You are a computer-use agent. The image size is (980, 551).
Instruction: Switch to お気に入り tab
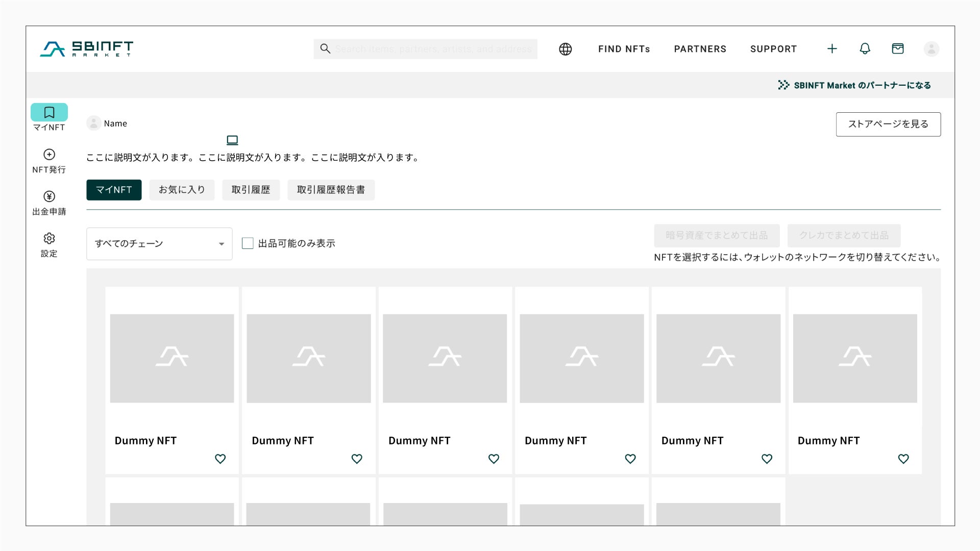click(182, 190)
